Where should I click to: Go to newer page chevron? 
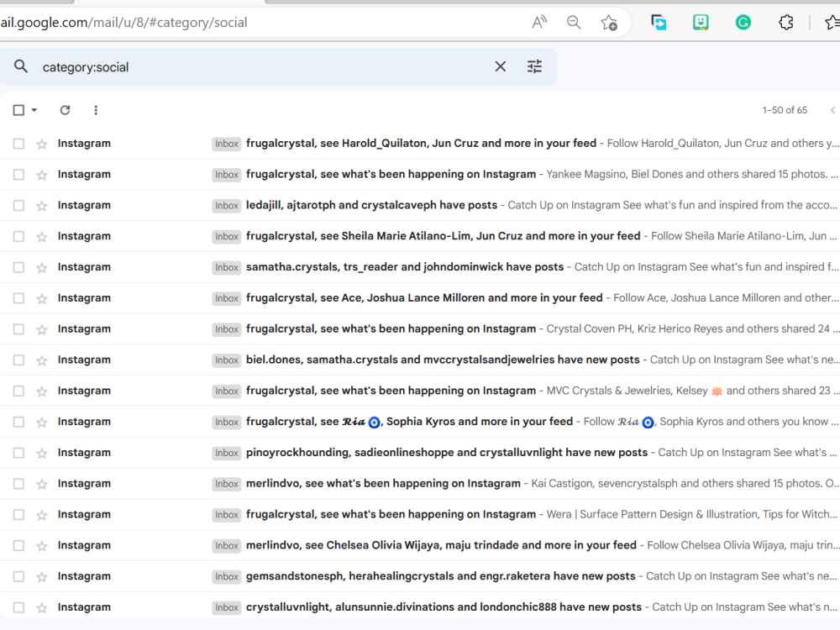832,110
